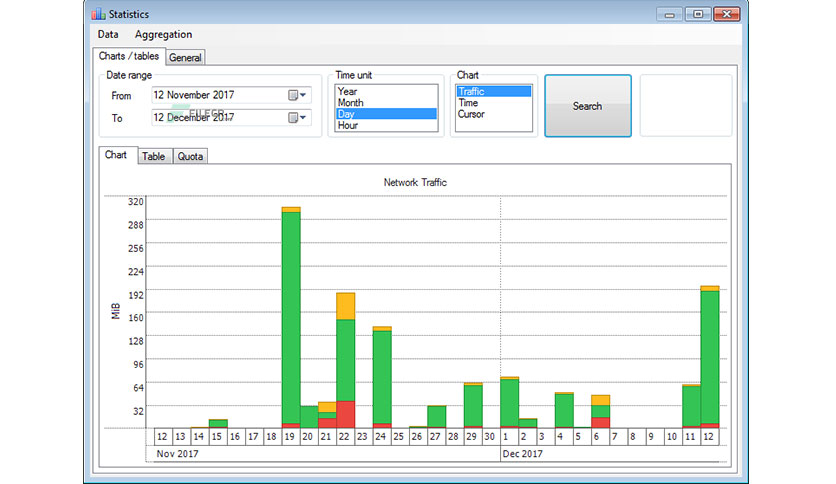836x484 pixels.
Task: Click the Statistics title bar app icon
Action: [x=98, y=14]
